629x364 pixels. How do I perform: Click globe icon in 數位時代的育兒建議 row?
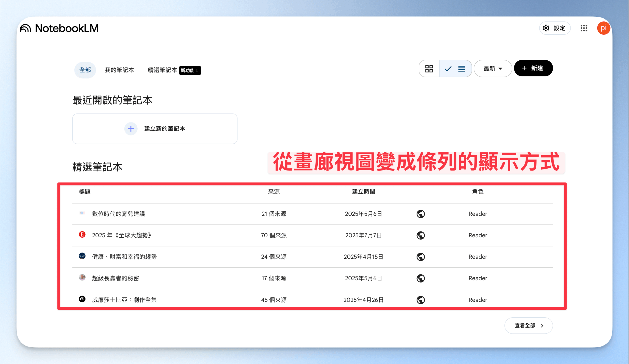click(x=421, y=214)
